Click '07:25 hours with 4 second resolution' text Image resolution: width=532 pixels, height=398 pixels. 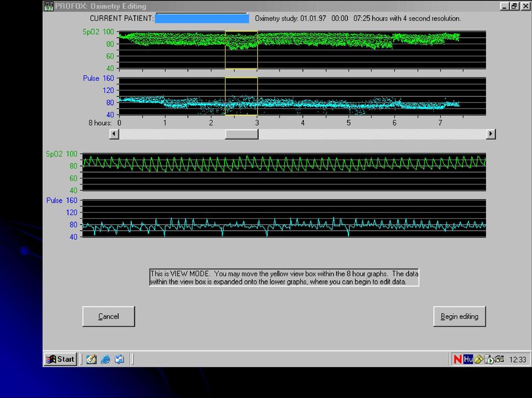(407, 18)
